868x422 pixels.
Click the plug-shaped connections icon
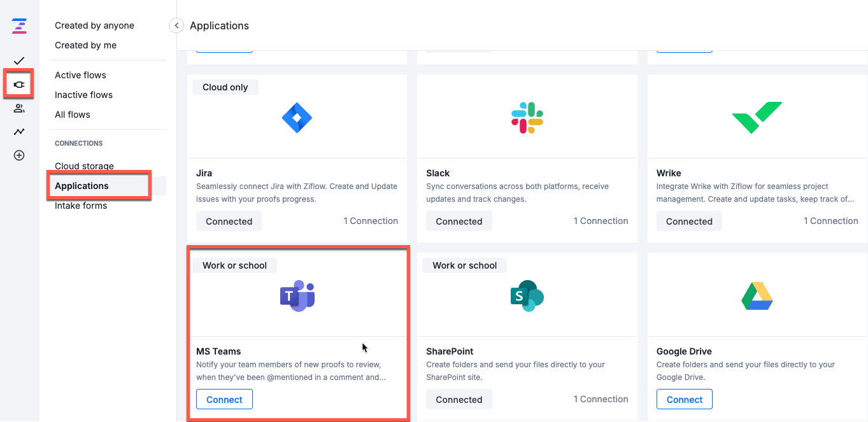click(x=18, y=83)
